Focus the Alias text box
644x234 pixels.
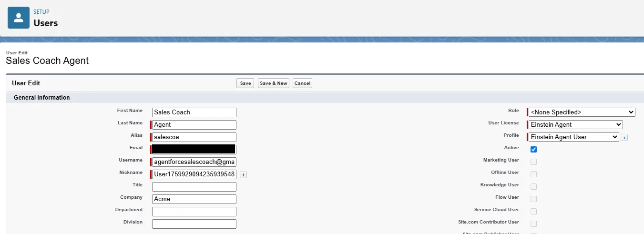(x=194, y=137)
